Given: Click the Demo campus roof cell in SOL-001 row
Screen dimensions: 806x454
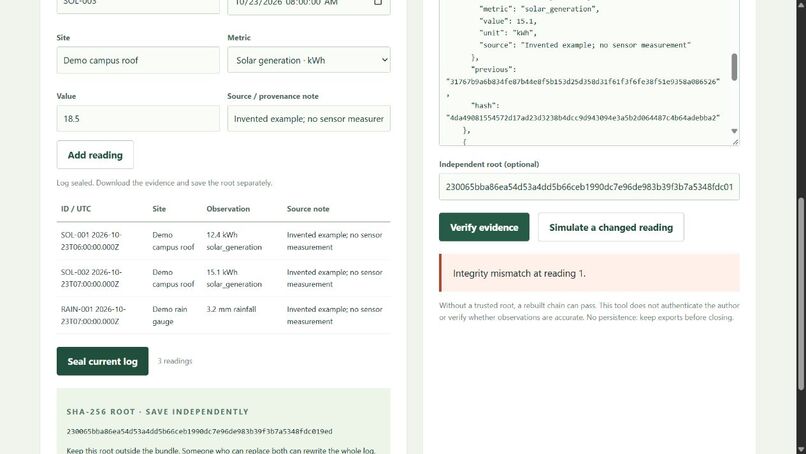Looking at the screenshot, I should click(173, 241).
